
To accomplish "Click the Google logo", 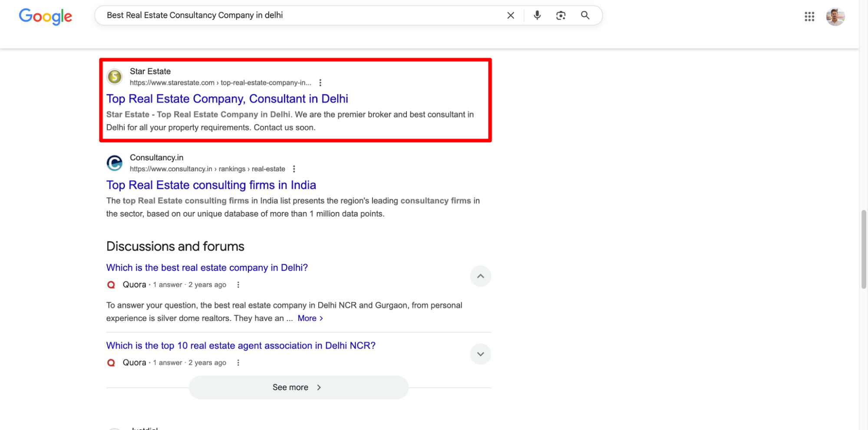I will pos(46,17).
